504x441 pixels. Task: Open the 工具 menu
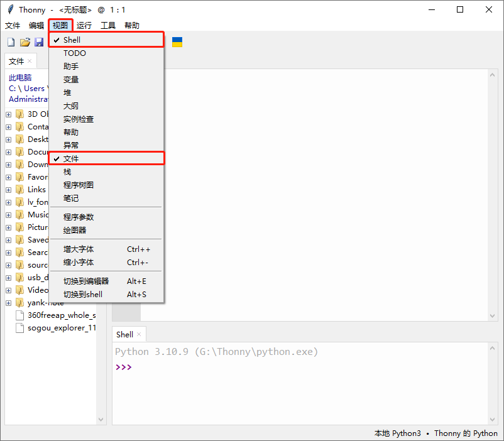[108, 25]
